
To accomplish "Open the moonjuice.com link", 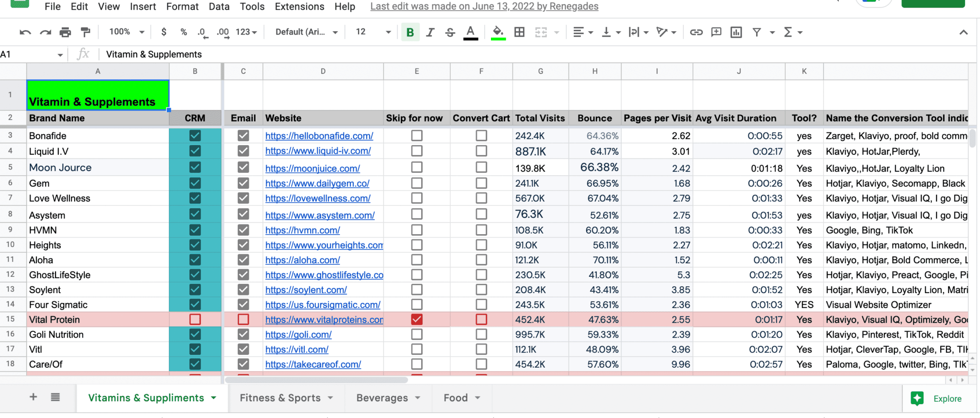I will point(312,169).
